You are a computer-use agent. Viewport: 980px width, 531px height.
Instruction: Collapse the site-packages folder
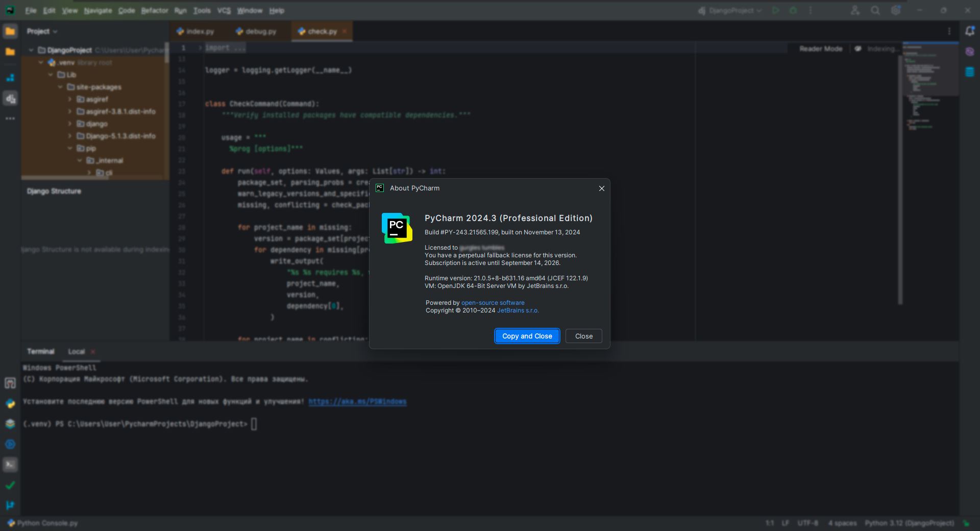coord(60,87)
